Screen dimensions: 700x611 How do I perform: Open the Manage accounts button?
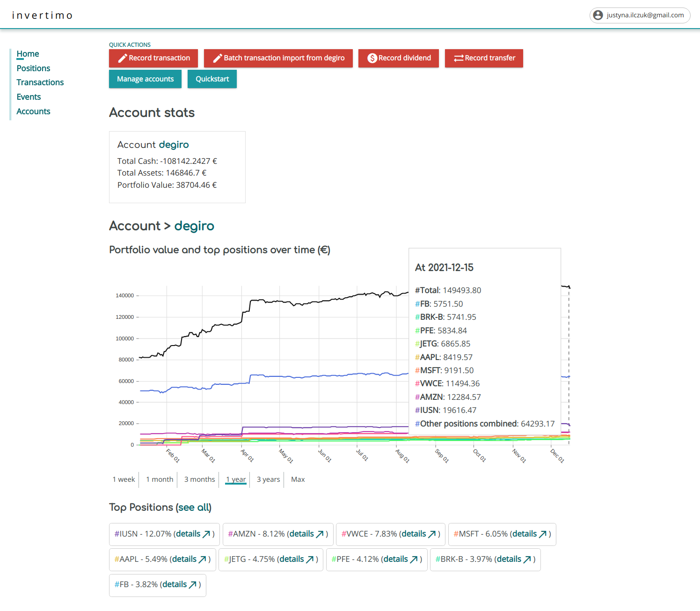click(145, 79)
